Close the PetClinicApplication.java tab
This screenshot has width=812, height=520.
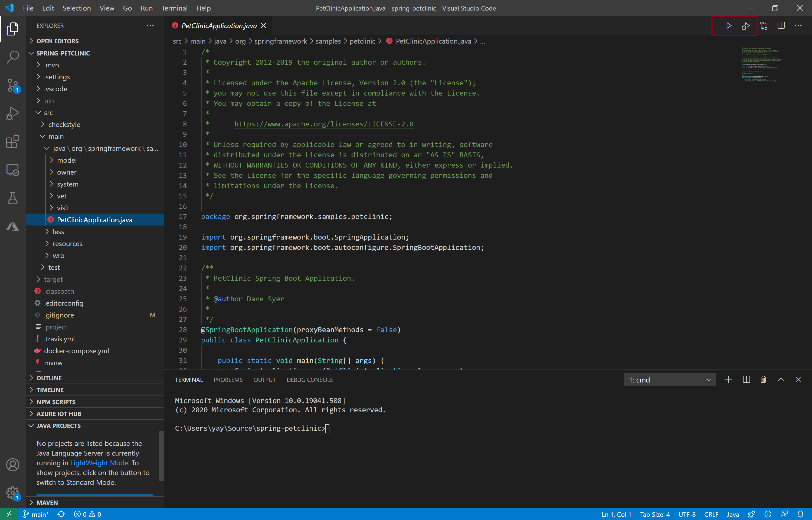[x=264, y=26]
